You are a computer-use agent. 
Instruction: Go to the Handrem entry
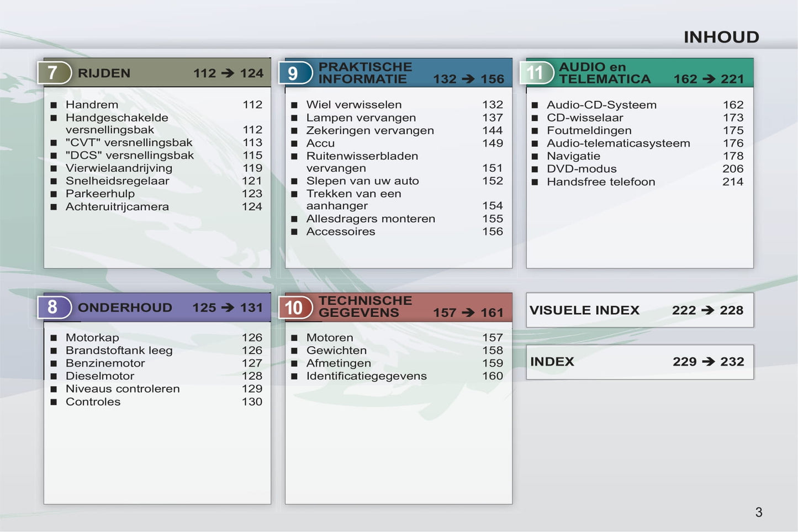pyautogui.click(x=92, y=105)
